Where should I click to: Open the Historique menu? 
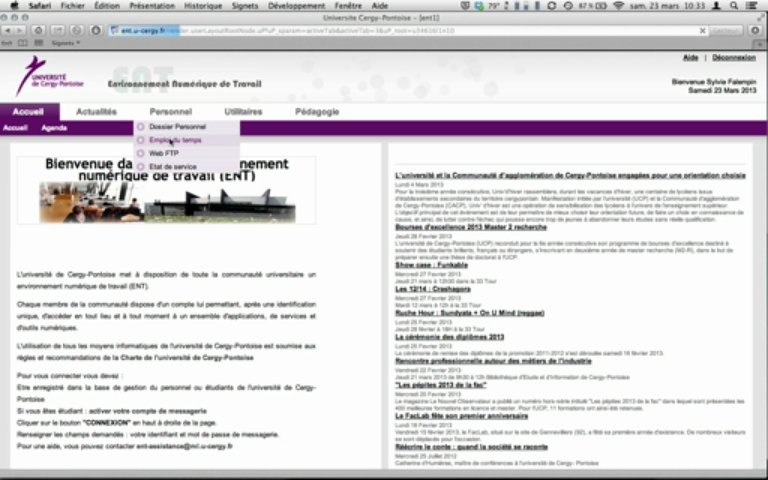tap(203, 6)
